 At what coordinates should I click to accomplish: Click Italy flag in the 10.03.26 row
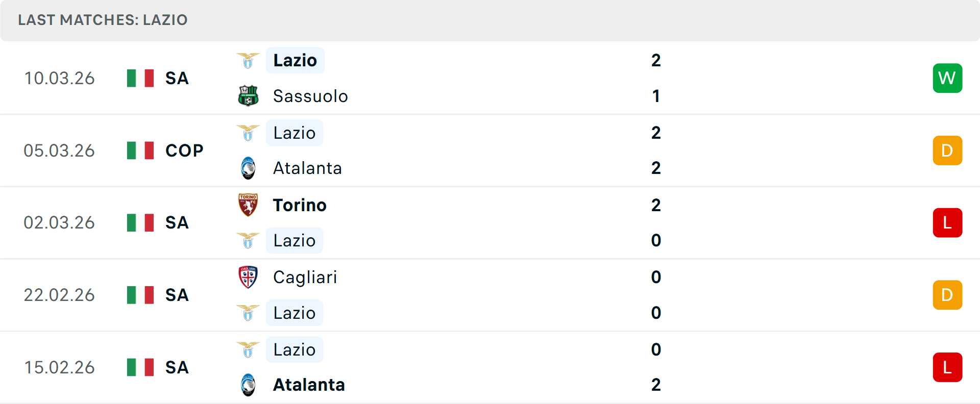point(140,78)
